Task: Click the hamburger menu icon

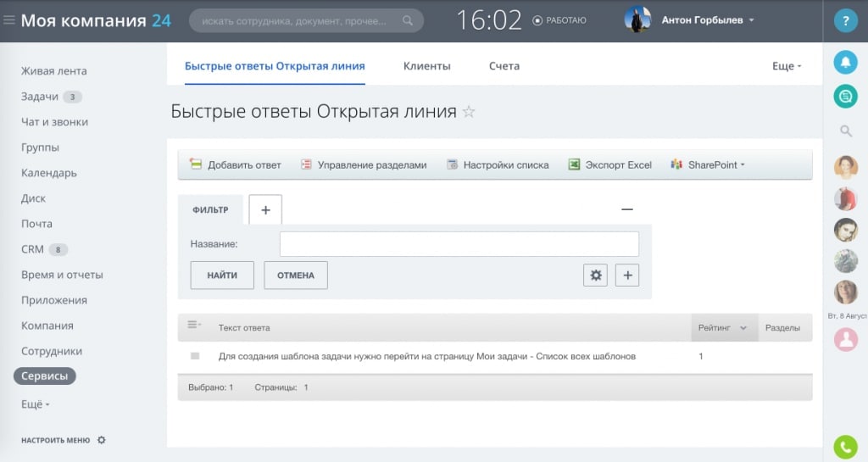Action: pos(9,20)
